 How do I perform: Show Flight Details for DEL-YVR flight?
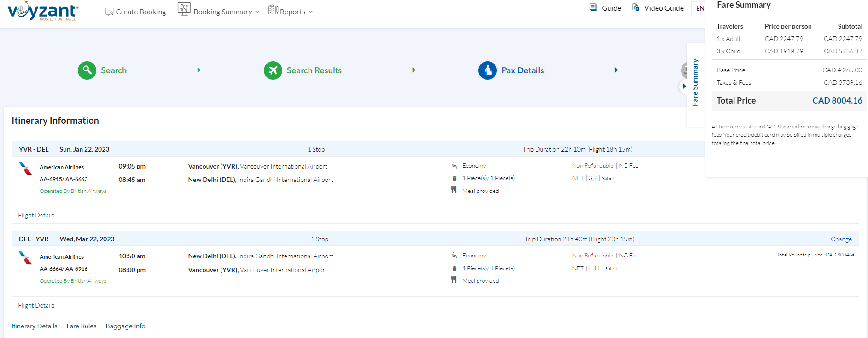(36, 305)
